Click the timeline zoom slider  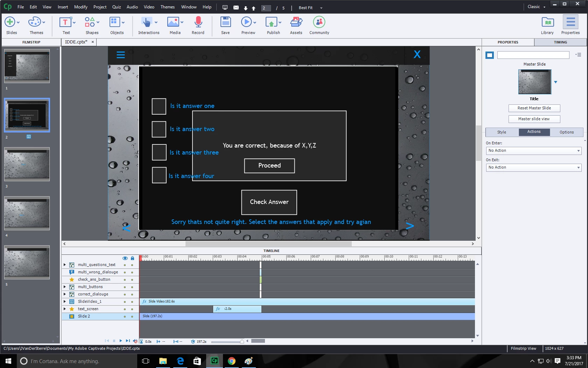tap(227, 341)
